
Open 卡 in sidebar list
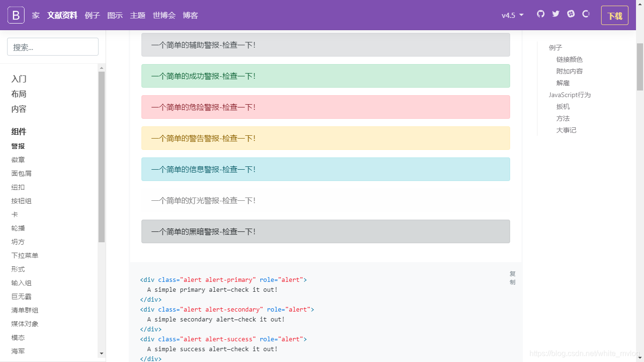(x=15, y=214)
